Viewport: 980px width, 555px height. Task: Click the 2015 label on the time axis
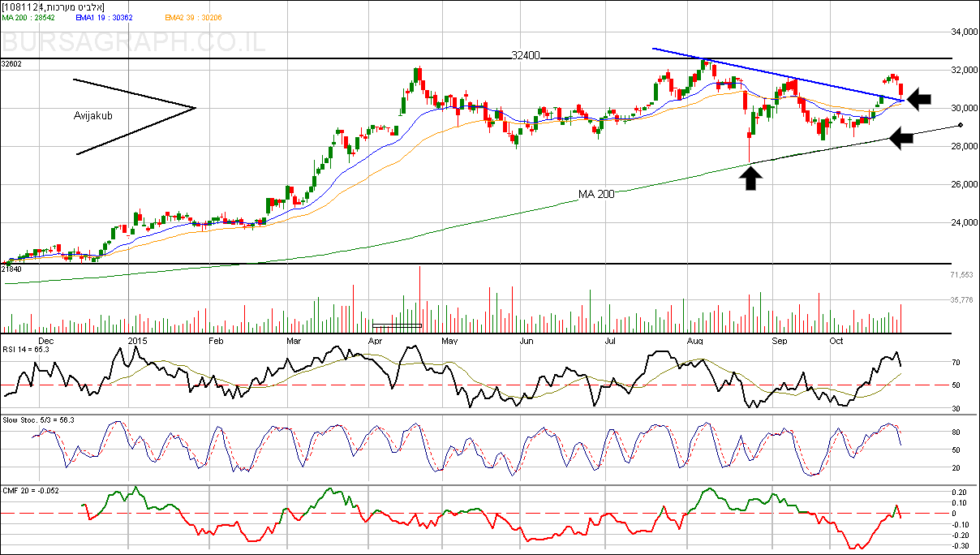coord(140,342)
